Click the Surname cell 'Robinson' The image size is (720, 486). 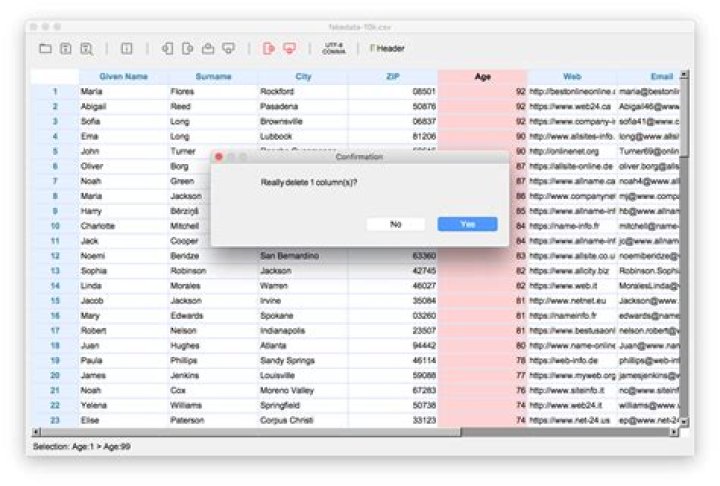click(213, 271)
